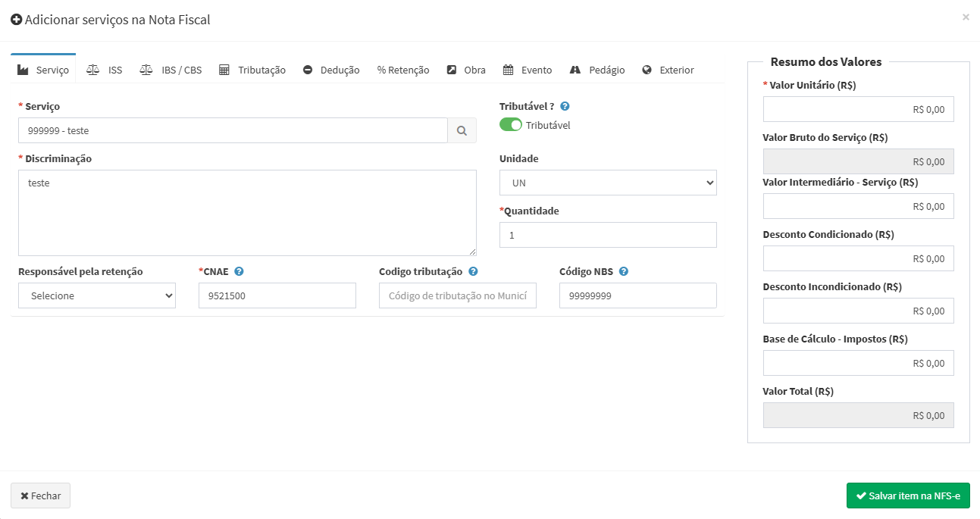Screen dimensions: 980x519
Task: Close the dialog with top-right X icon
Action: coord(966,17)
